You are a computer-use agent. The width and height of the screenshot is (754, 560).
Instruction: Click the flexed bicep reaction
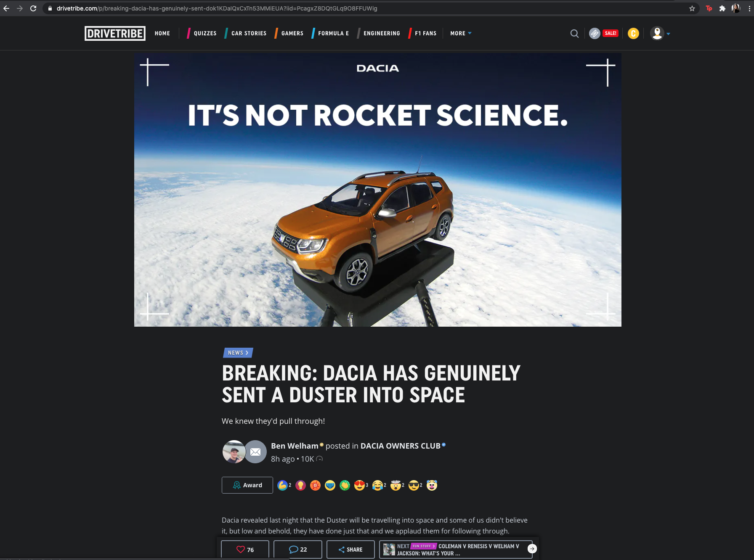(x=282, y=486)
